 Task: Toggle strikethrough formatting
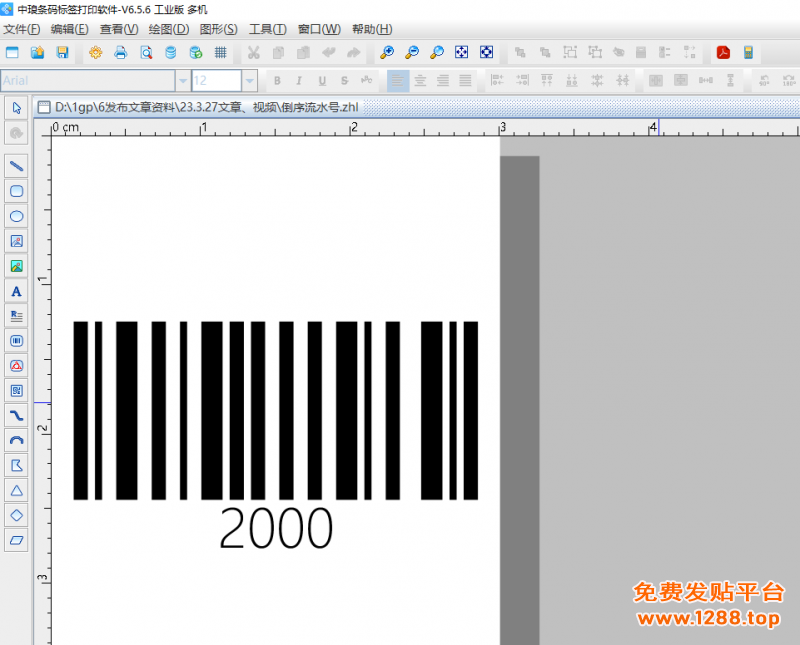[x=344, y=81]
